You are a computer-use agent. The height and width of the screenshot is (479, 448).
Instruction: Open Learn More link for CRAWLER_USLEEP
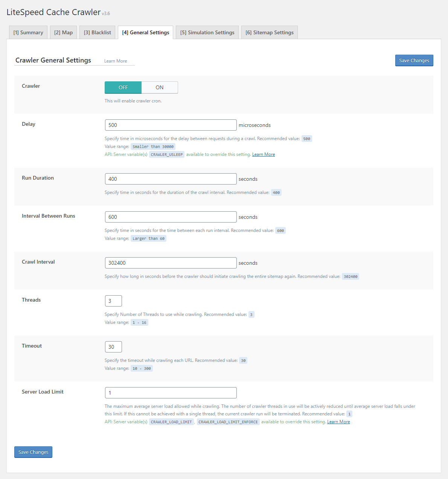[x=264, y=154]
